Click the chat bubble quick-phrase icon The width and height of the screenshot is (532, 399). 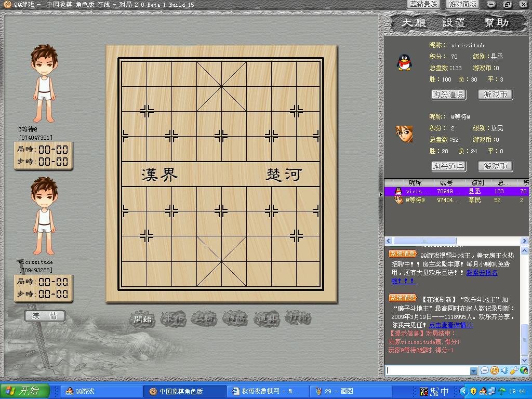coord(485,370)
